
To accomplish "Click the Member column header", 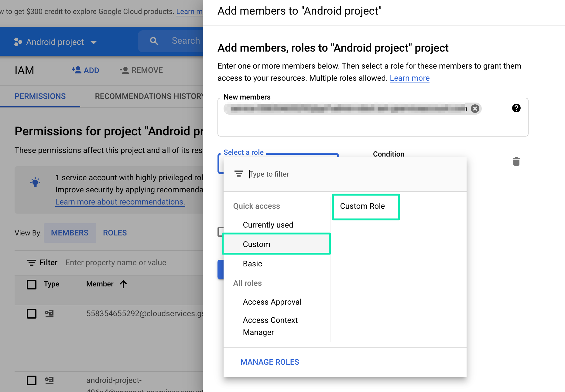I will 100,284.
